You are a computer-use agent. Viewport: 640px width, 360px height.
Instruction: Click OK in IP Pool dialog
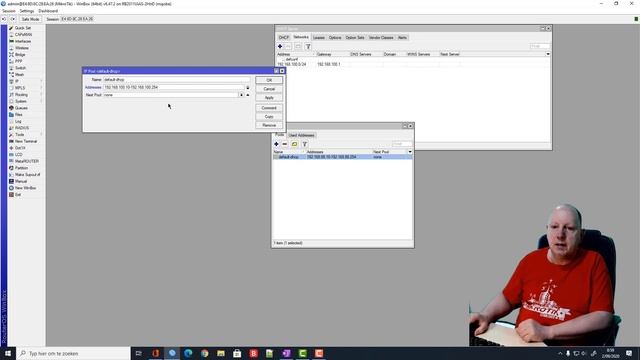tap(269, 80)
